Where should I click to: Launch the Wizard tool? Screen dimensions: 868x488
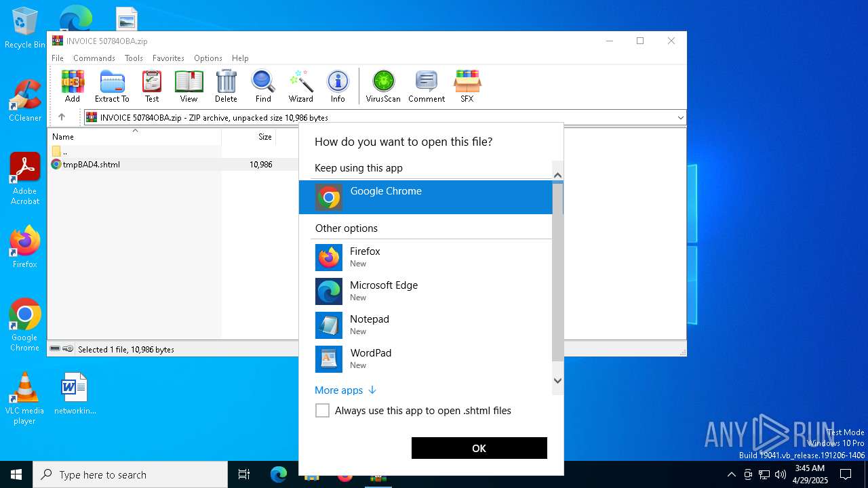pyautogui.click(x=300, y=86)
